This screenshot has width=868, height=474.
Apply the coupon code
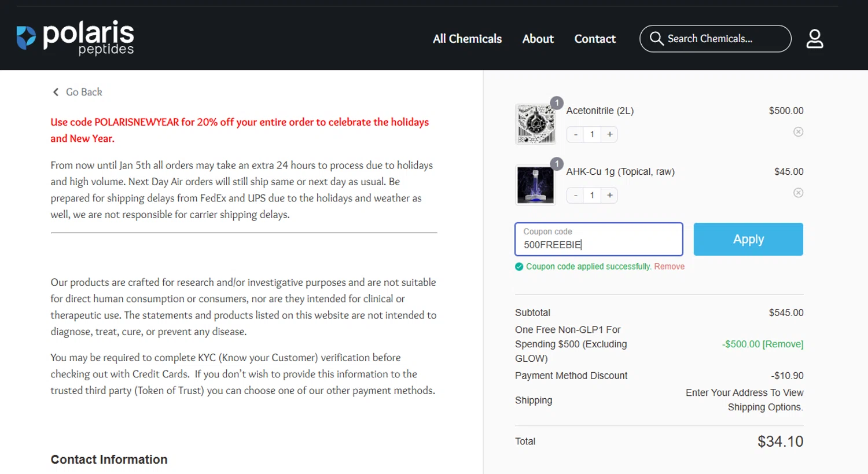pos(748,239)
